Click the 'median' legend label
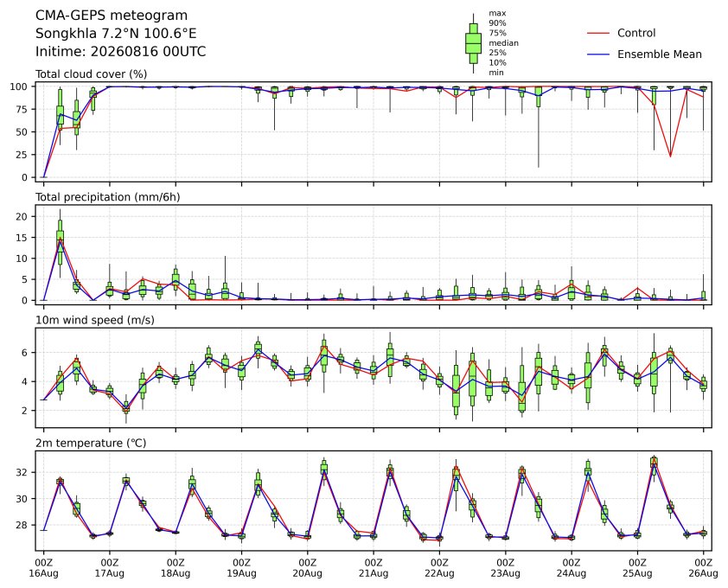The height and width of the screenshot is (588, 728). 503,43
